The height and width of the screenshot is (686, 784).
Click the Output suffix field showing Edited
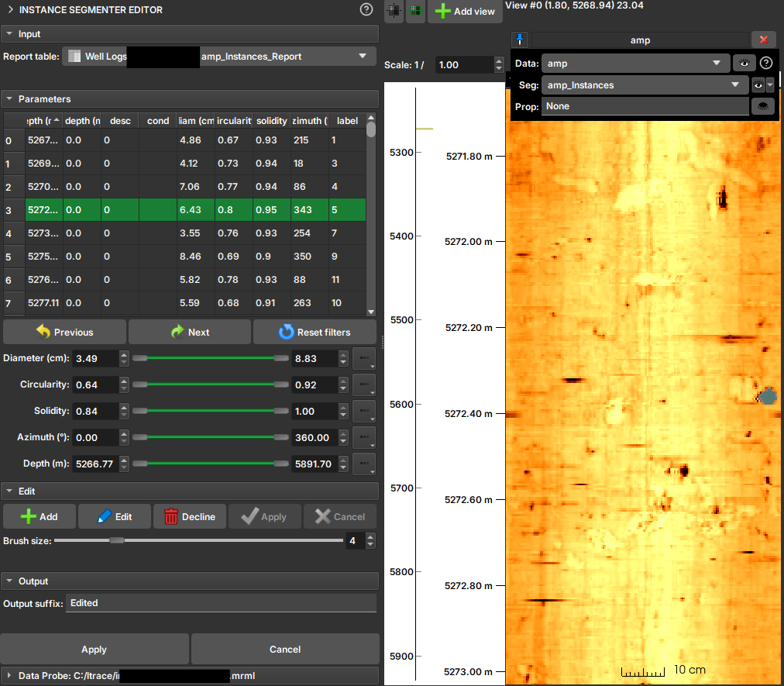coord(221,602)
